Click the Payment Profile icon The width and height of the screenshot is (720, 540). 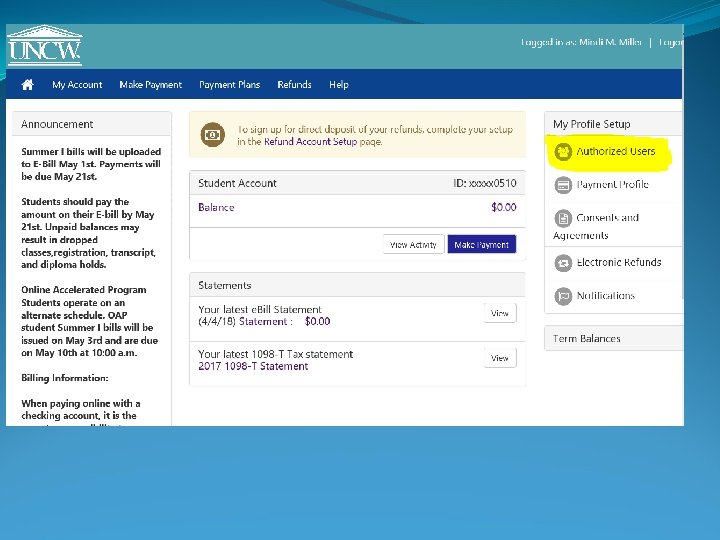(x=563, y=185)
